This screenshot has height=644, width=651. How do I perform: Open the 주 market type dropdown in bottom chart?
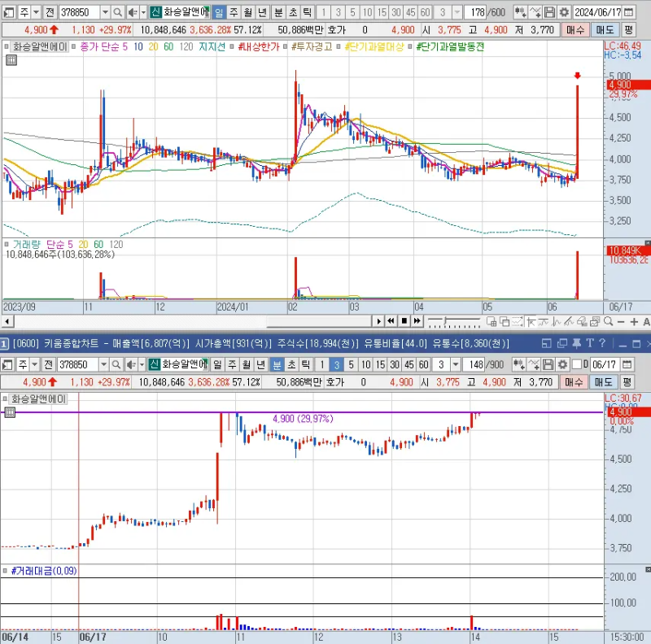[x=34, y=365]
